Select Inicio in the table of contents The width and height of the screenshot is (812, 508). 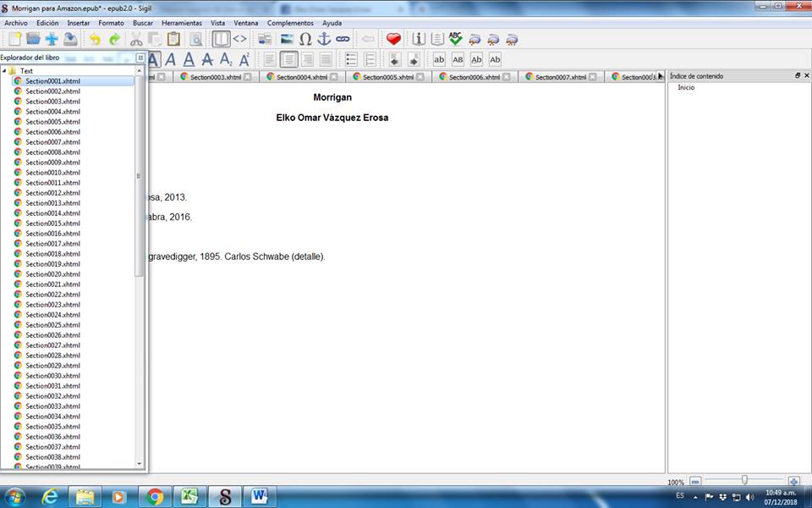coord(686,88)
